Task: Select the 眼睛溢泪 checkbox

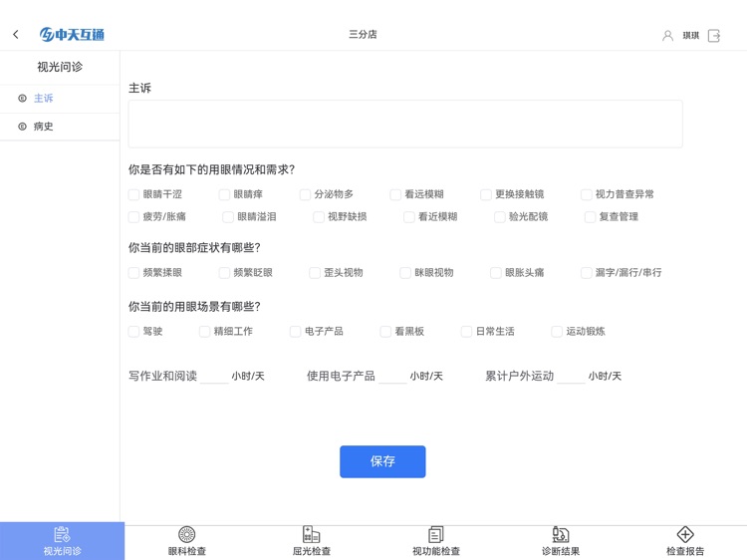Action: point(228,217)
